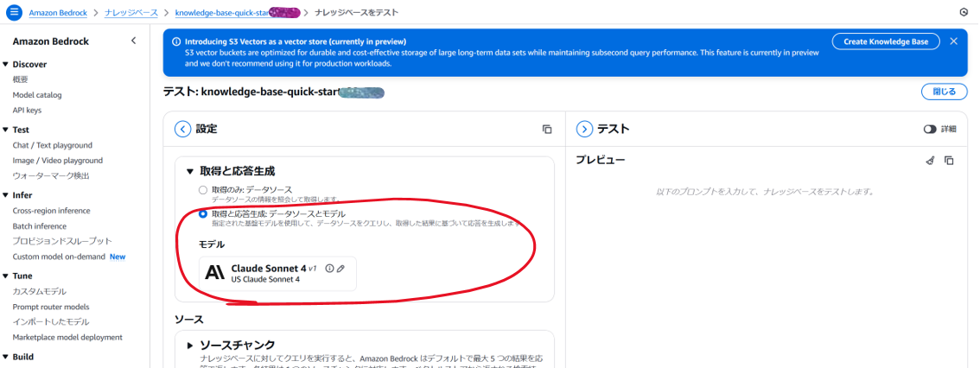
Task: Expand the ソースチャンク section
Action: tap(190, 345)
